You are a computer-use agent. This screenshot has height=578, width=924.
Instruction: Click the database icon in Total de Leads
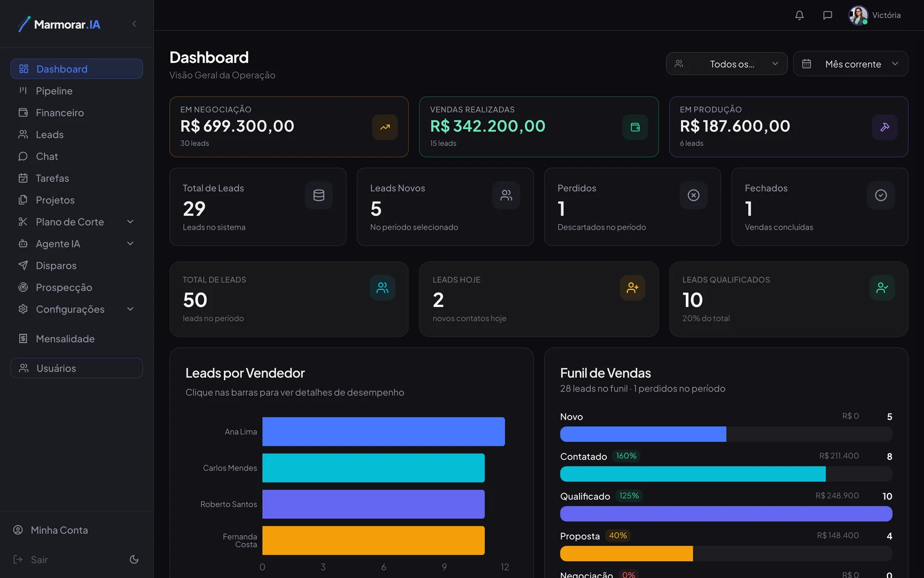pyautogui.click(x=319, y=195)
